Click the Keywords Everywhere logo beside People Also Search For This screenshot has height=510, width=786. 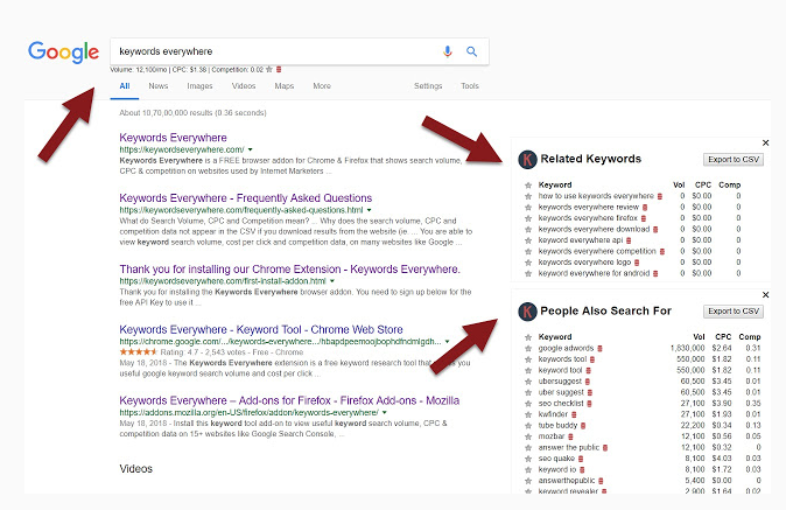click(x=527, y=311)
